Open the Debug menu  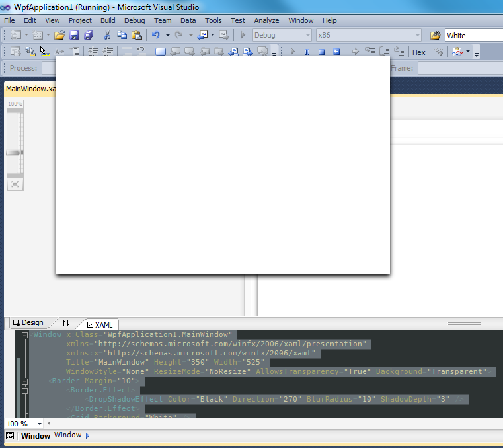point(134,20)
